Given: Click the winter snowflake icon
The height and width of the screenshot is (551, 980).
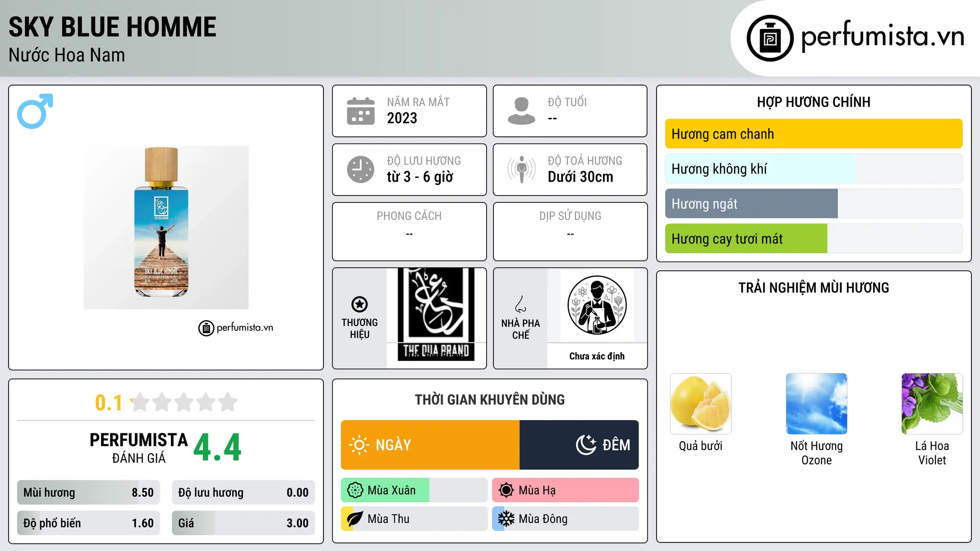Looking at the screenshot, I should click(x=506, y=519).
